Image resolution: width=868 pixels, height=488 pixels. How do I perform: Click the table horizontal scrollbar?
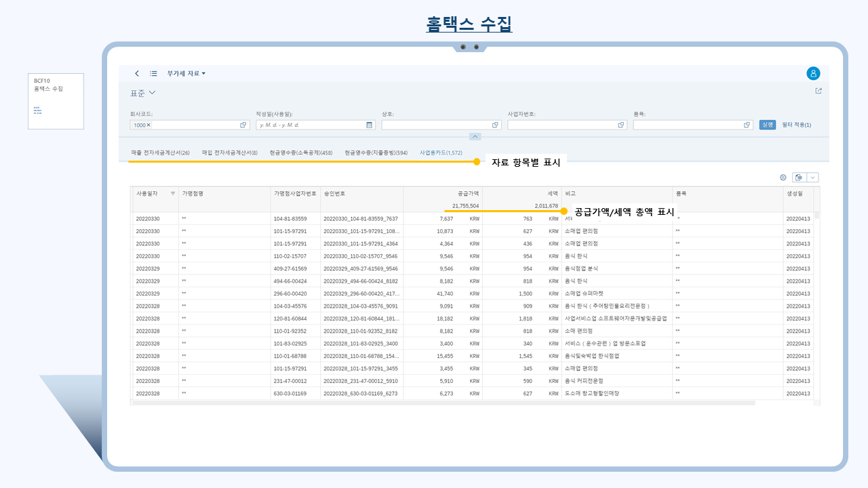point(444,403)
